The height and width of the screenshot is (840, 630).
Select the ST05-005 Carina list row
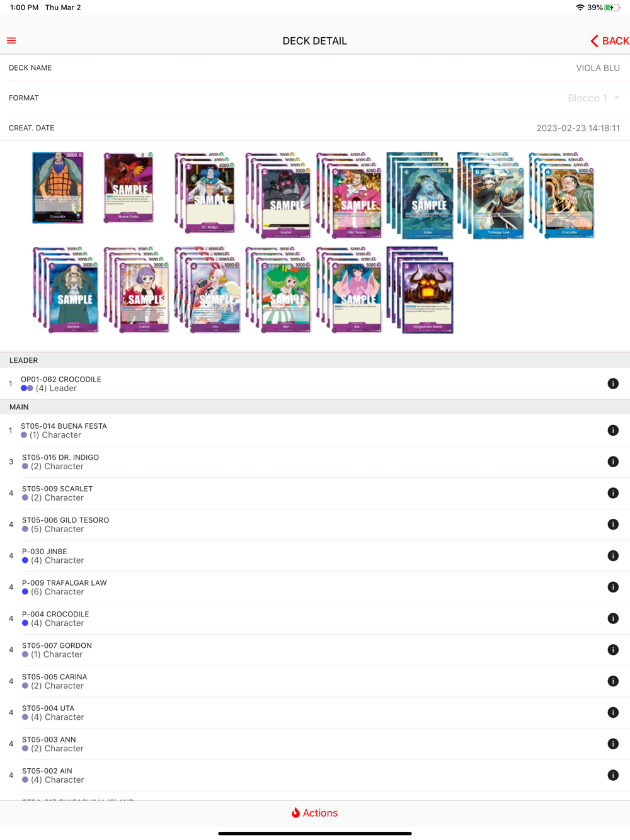click(315, 681)
